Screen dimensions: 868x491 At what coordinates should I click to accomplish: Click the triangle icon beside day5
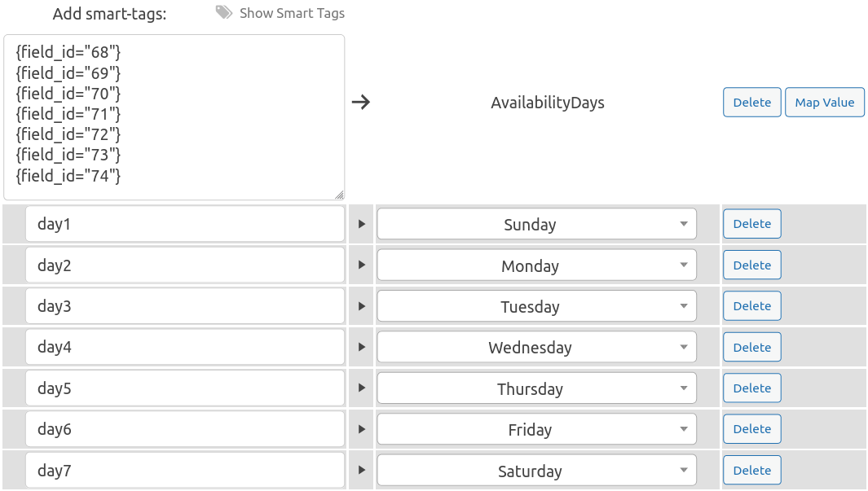pyautogui.click(x=362, y=388)
